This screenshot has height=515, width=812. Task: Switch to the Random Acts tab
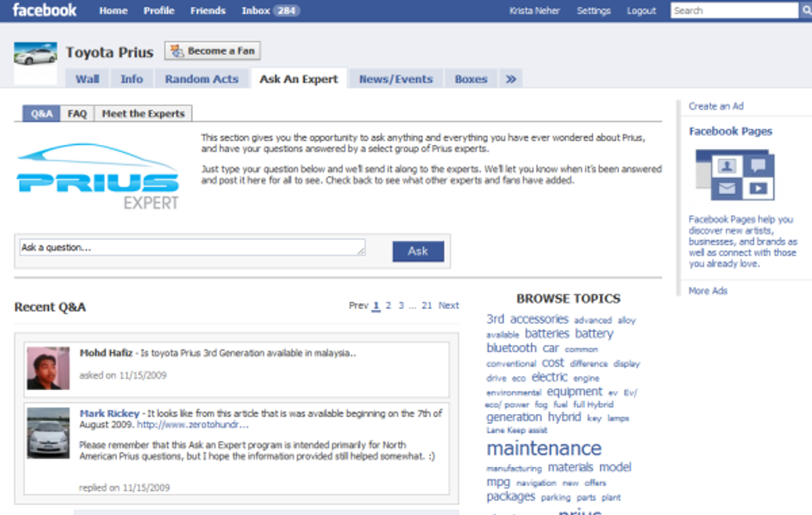201,79
